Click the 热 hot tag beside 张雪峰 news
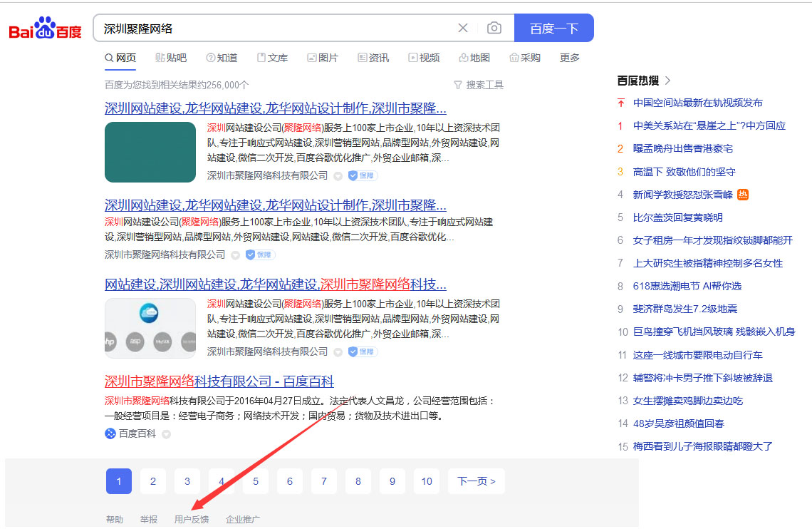Viewport: 812px width, 529px height. pos(743,195)
